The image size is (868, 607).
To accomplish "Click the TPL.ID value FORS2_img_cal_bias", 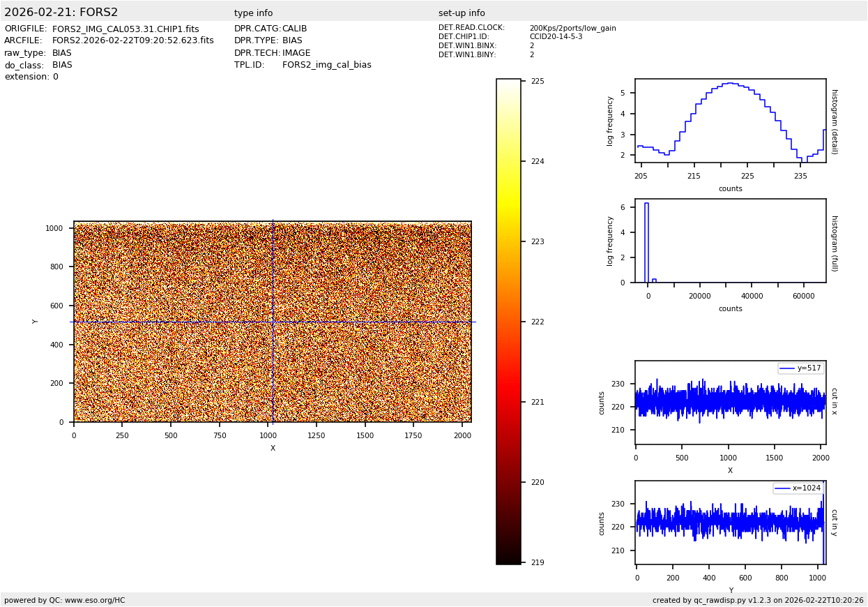I will tap(326, 65).
